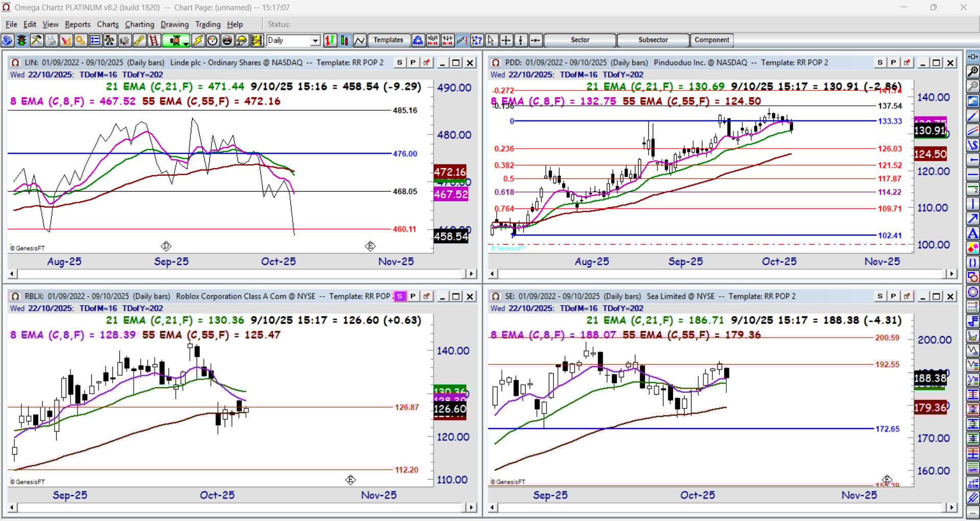Open the Reports menu

tap(78, 24)
